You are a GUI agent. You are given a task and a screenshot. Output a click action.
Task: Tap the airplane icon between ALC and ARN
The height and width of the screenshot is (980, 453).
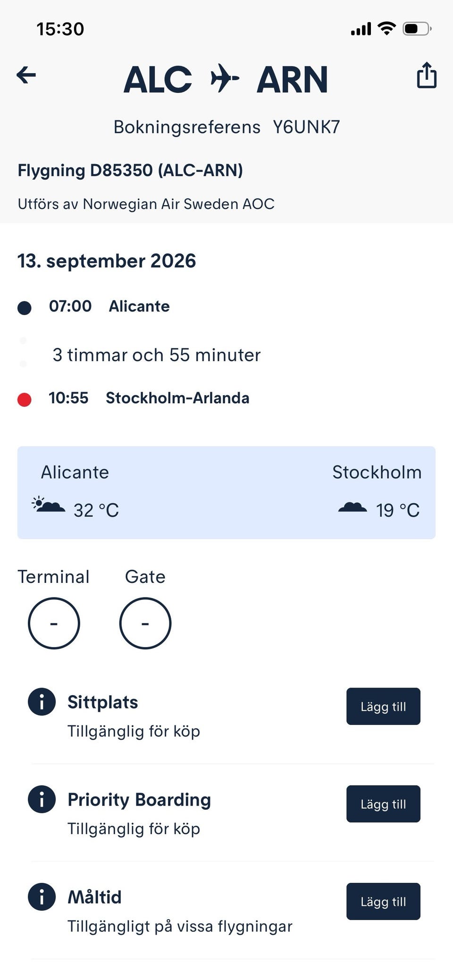coord(225,78)
